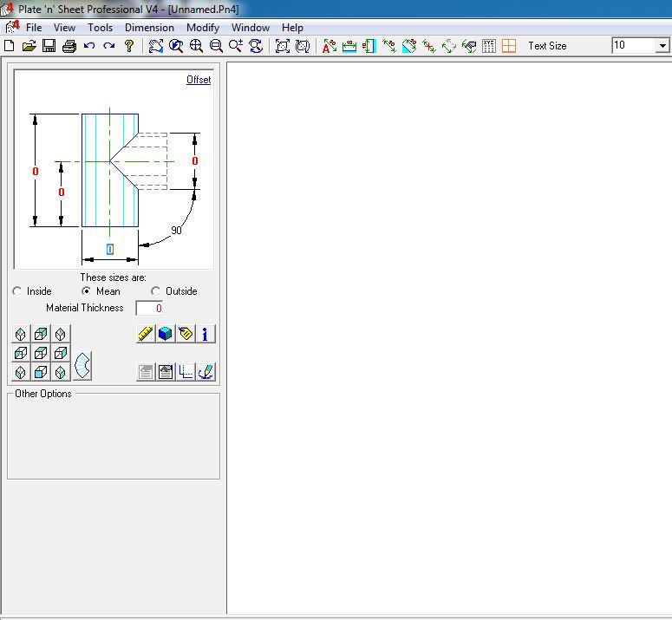This screenshot has width=672, height=620.
Task: Click the document layout icon with arrow
Action: [x=166, y=372]
